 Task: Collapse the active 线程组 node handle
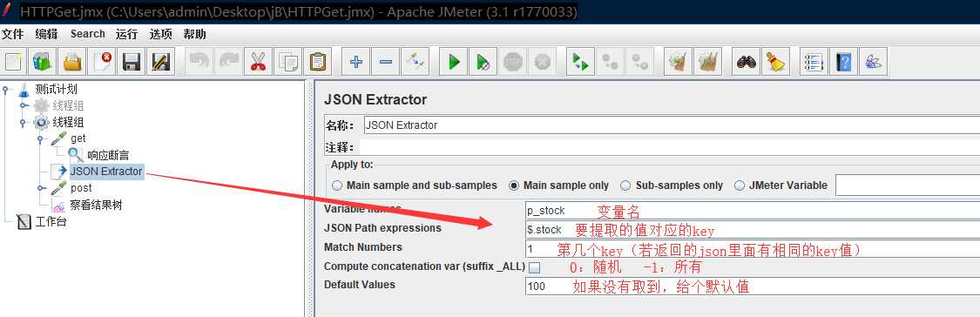click(x=24, y=123)
